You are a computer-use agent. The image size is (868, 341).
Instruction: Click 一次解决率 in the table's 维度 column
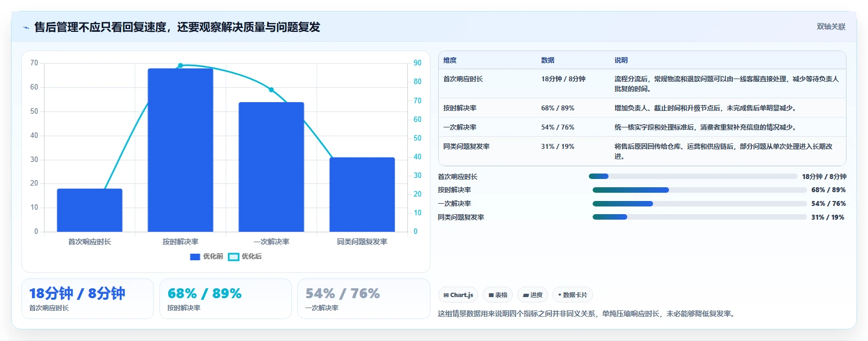tap(460, 127)
